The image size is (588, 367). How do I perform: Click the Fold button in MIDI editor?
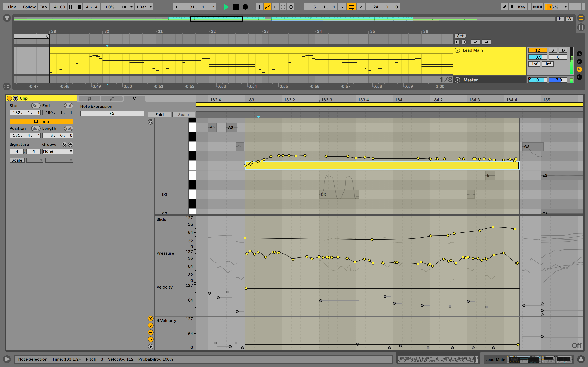click(160, 114)
